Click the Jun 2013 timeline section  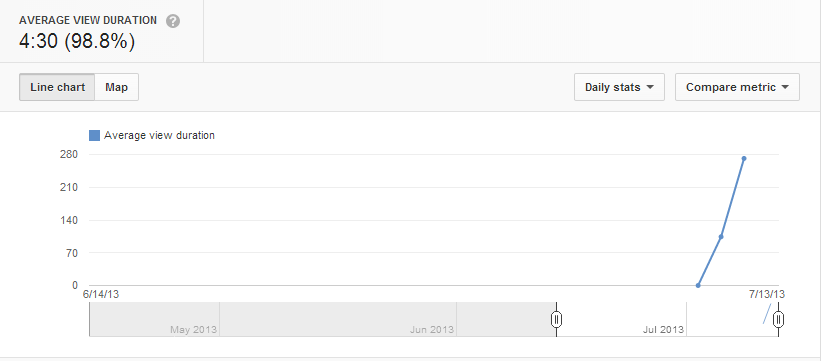(338, 319)
